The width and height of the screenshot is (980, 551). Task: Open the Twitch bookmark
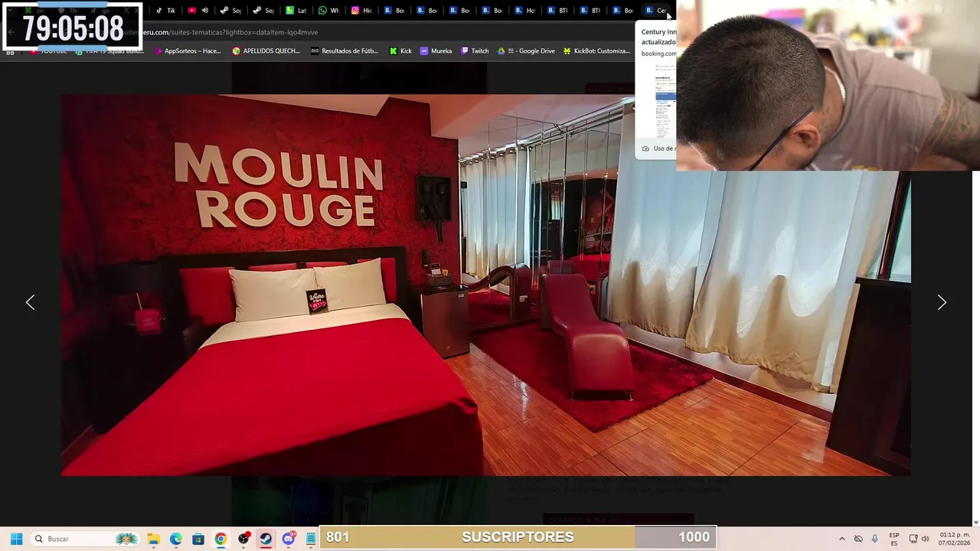[475, 51]
